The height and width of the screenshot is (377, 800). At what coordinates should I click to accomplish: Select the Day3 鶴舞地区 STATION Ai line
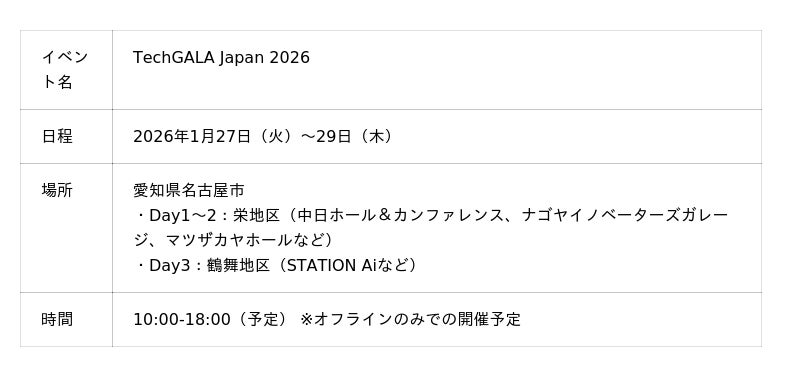[x=276, y=265]
